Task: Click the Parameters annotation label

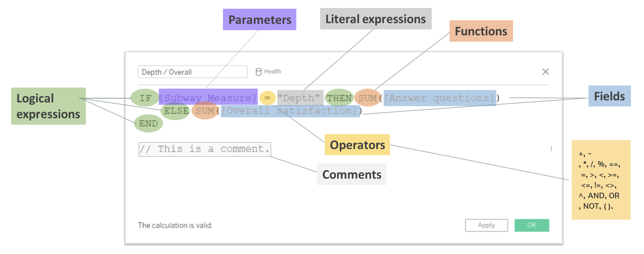Action: 259,20
